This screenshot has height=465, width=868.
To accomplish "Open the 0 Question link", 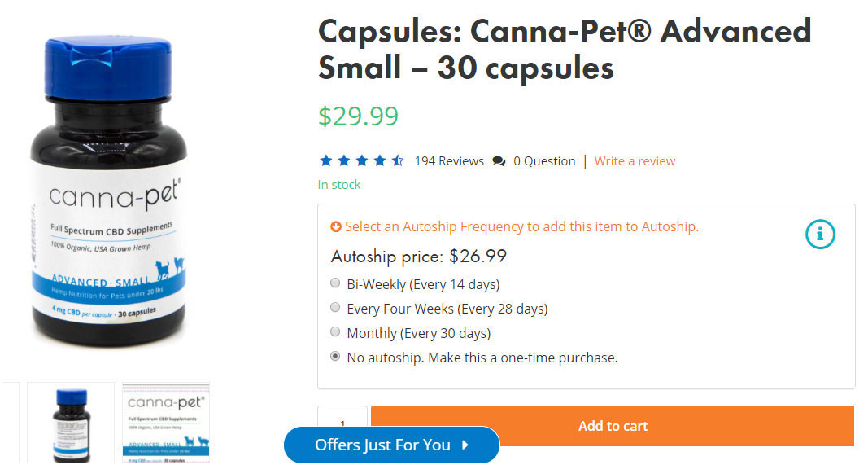I will 544,161.
